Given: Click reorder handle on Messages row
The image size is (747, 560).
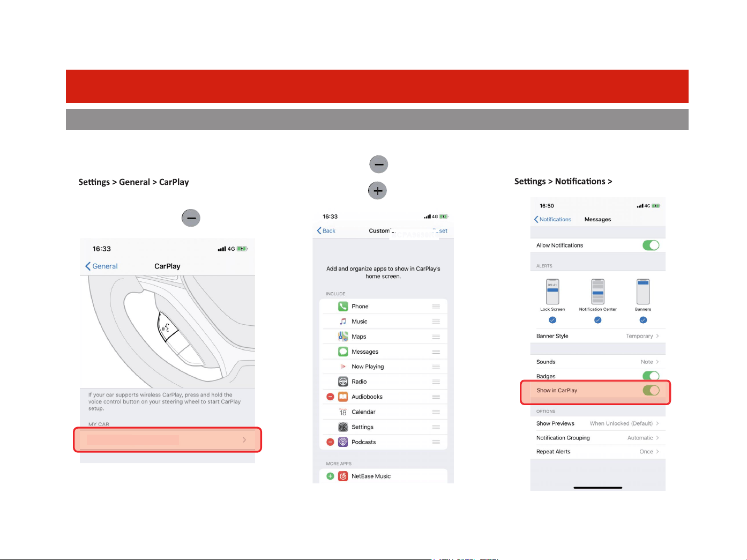Looking at the screenshot, I should coord(436,352).
